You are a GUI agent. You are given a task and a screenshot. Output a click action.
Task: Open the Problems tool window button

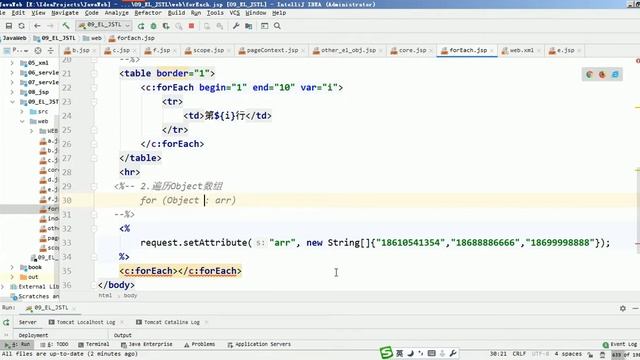(199, 344)
